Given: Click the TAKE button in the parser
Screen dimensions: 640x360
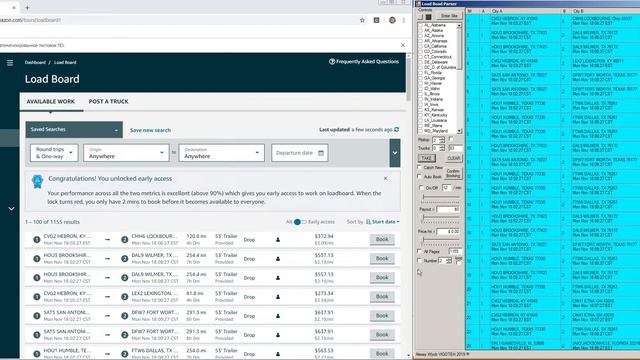Looking at the screenshot, I should [x=427, y=158].
